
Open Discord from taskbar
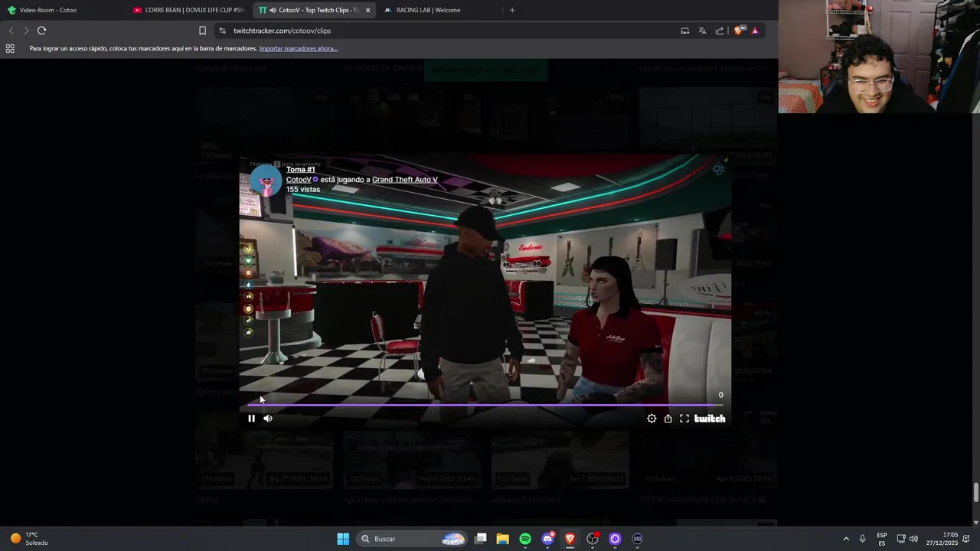click(x=547, y=539)
